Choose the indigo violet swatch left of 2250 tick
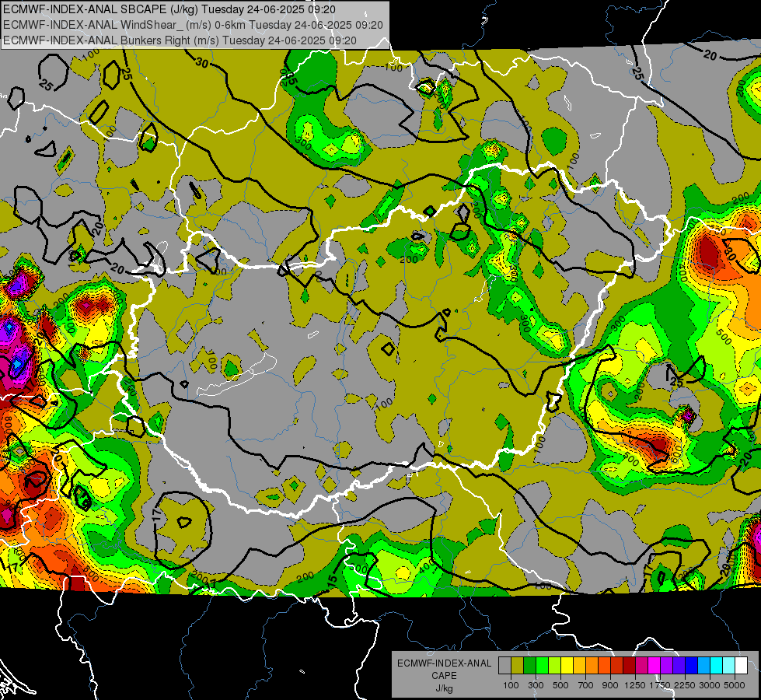The image size is (761, 700). click(x=679, y=666)
